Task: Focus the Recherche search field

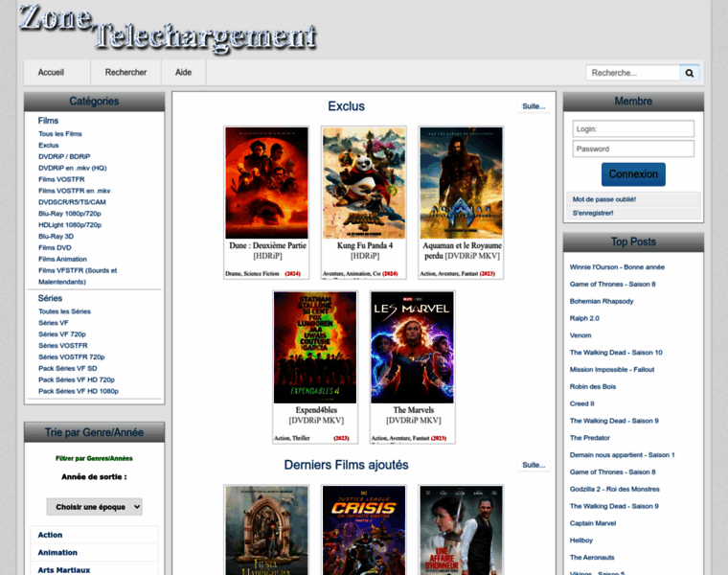Action: click(633, 73)
